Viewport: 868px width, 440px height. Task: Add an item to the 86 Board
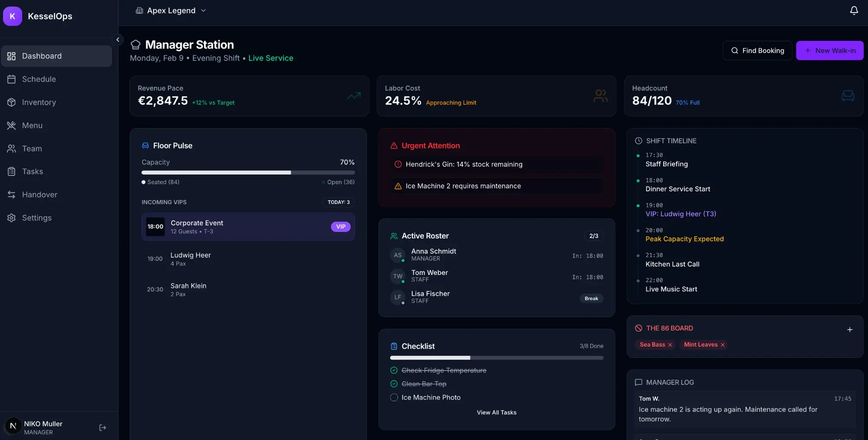pyautogui.click(x=850, y=330)
